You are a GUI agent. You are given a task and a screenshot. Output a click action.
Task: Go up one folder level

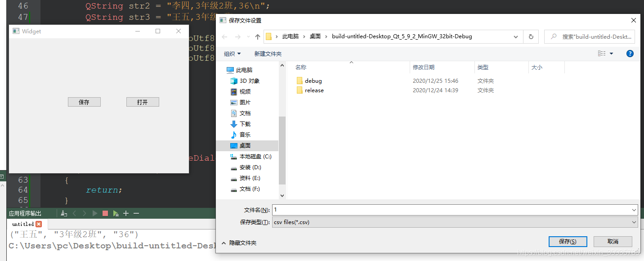click(x=258, y=36)
